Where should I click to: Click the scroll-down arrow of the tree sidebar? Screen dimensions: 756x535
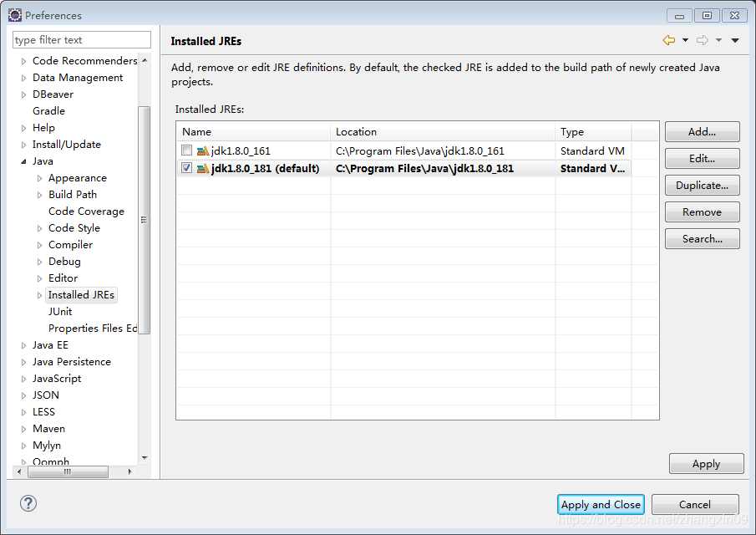coord(144,459)
